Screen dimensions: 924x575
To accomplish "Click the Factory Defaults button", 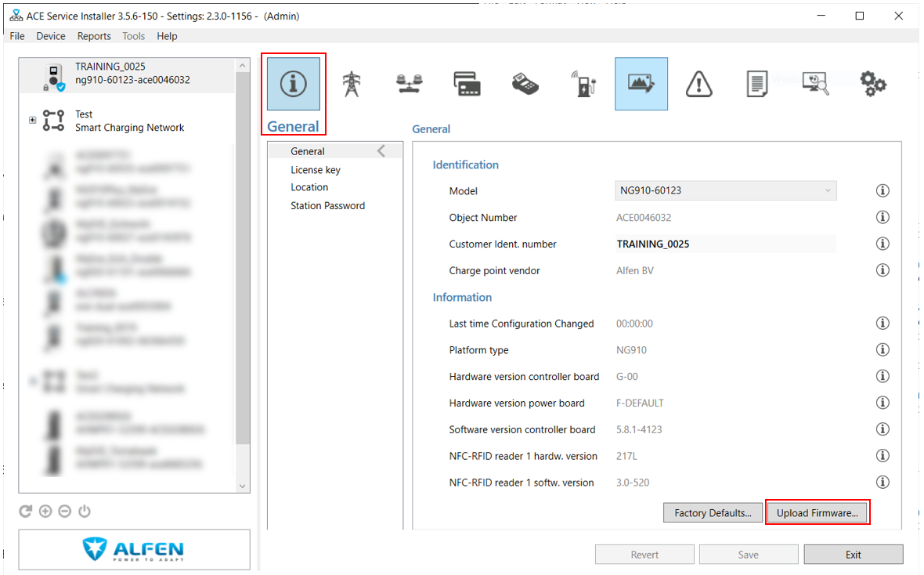I will [713, 512].
